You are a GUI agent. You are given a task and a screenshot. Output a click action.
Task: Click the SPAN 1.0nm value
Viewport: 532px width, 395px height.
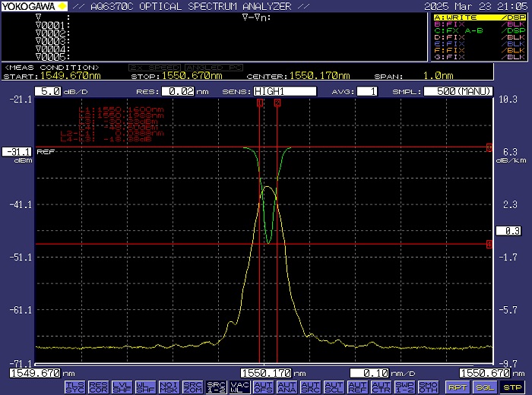pyautogui.click(x=438, y=76)
